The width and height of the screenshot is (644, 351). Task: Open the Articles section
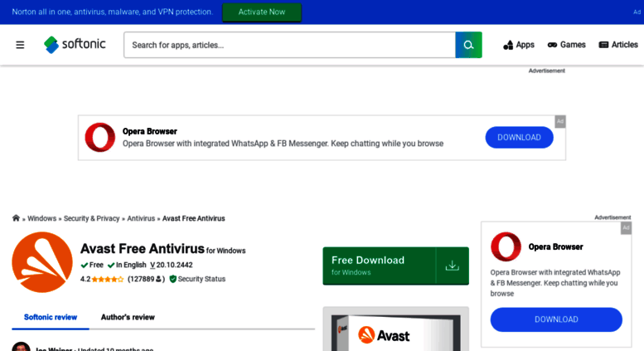tap(618, 45)
